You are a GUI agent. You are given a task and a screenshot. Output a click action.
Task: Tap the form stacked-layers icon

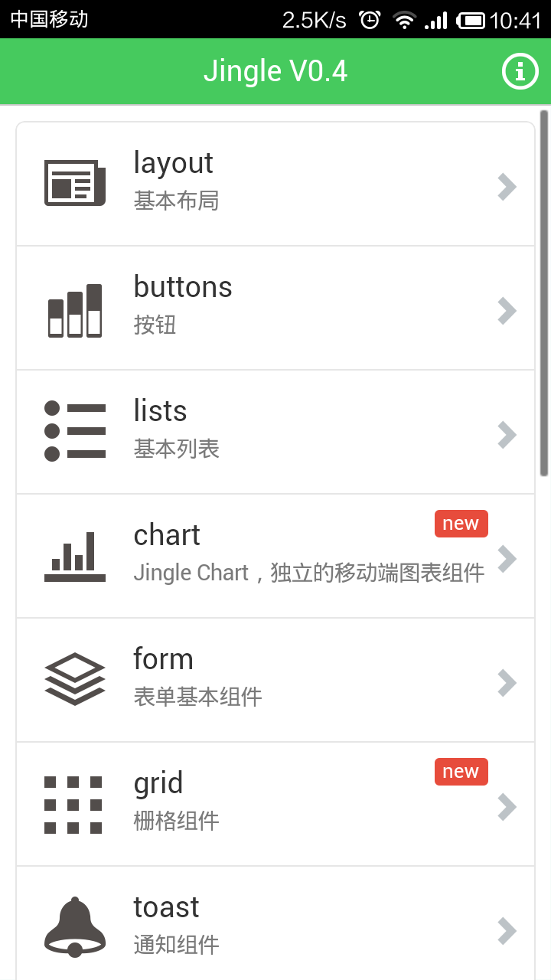pos(74,679)
